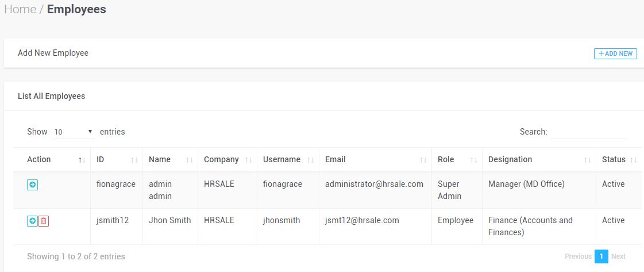Click Showing 1 to 2 of 2 entries
Viewport: 644px width, 272px height.
coord(76,256)
